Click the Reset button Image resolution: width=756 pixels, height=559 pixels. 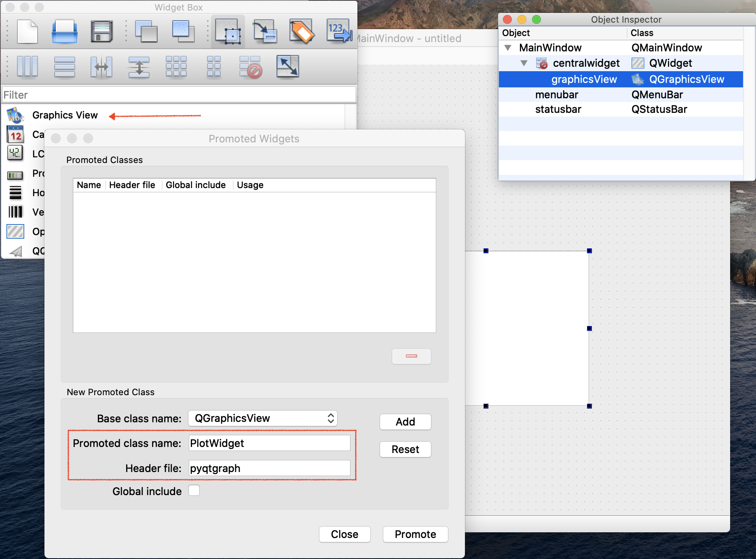click(x=405, y=449)
